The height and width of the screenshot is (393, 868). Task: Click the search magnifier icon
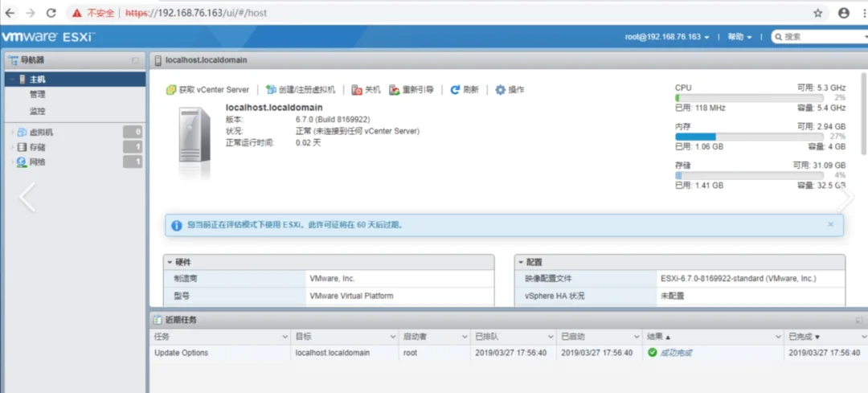tap(778, 37)
